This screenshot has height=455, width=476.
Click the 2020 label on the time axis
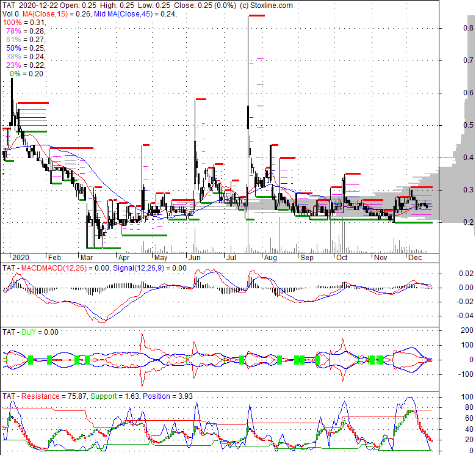click(21, 258)
